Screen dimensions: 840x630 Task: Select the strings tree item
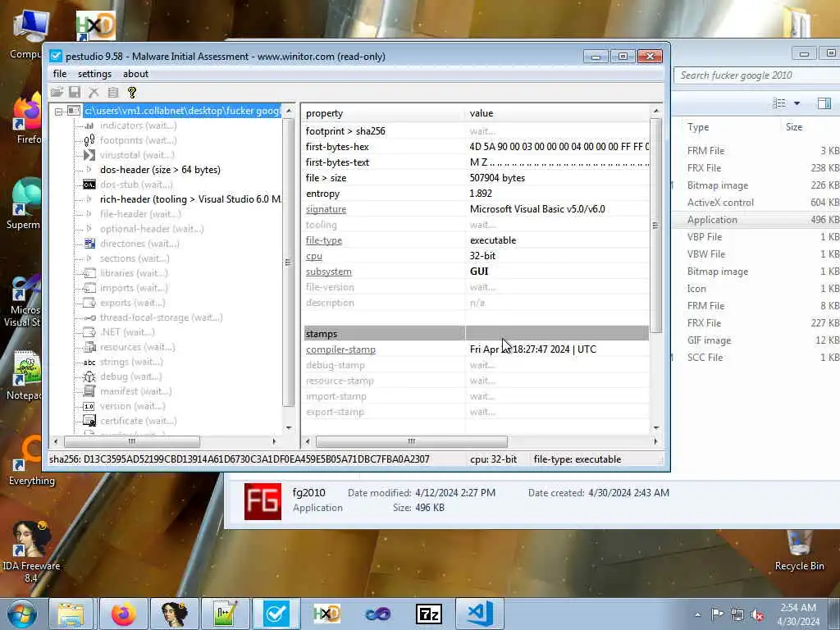[131, 362]
